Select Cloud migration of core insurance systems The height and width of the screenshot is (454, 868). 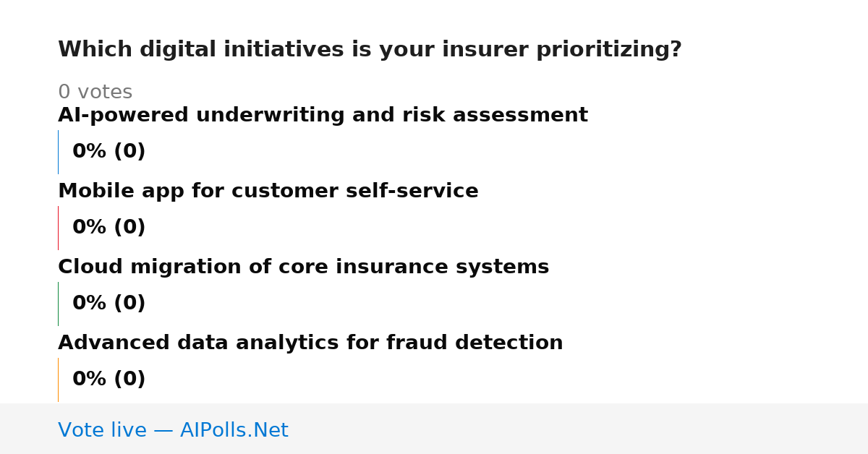click(x=304, y=267)
